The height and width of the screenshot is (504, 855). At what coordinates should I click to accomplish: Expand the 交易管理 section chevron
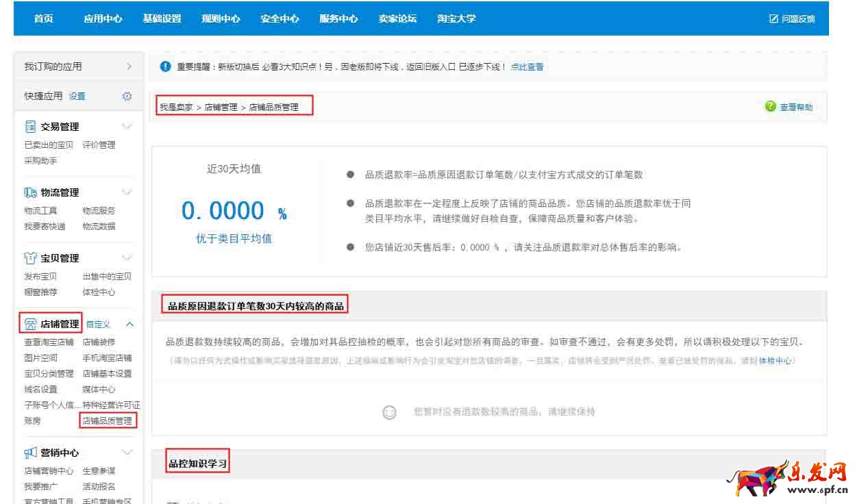(x=127, y=127)
